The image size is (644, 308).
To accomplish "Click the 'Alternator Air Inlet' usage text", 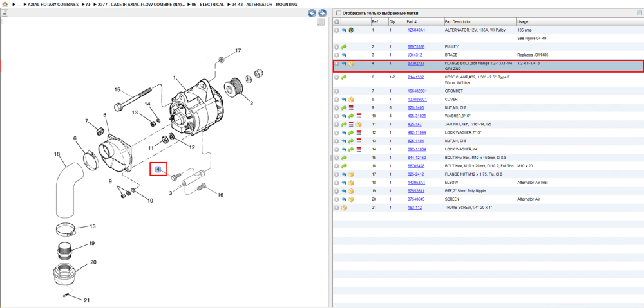I will click(533, 183).
